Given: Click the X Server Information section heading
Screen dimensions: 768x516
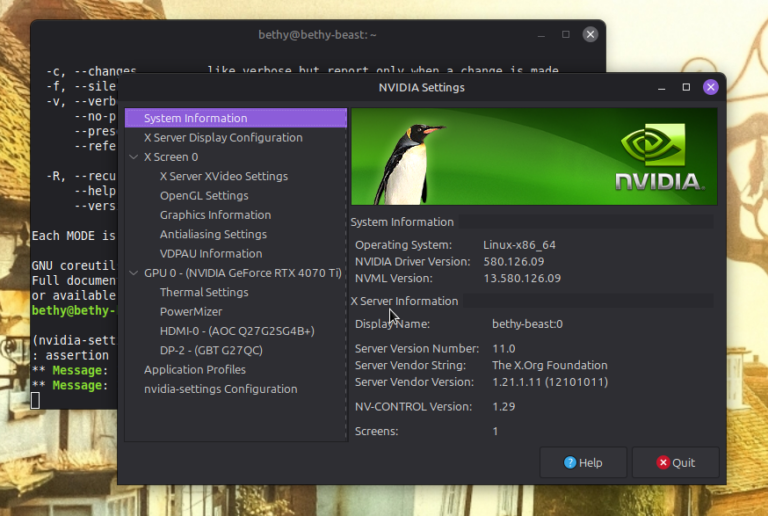Looking at the screenshot, I should 405,301.
